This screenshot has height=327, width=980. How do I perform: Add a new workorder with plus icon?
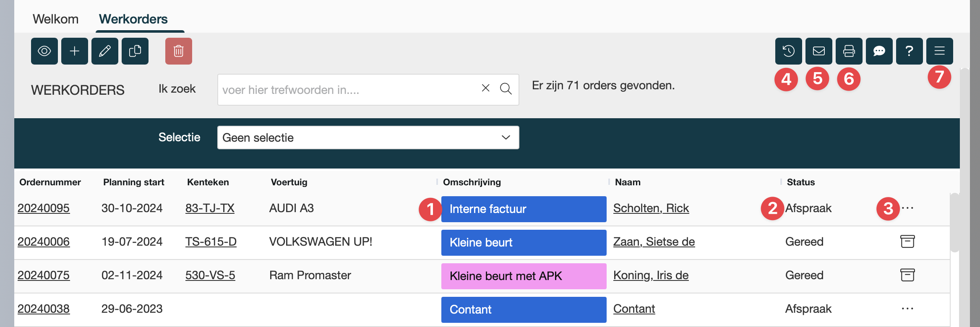[x=75, y=51]
